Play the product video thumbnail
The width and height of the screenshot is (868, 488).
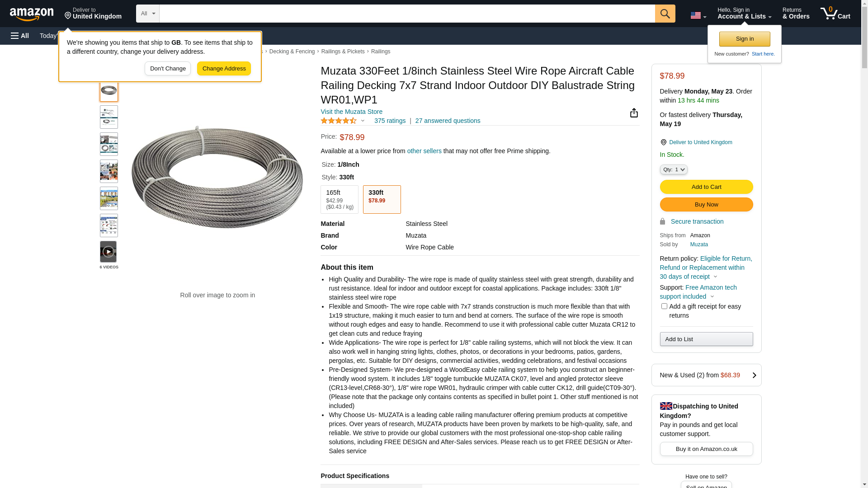108,252
